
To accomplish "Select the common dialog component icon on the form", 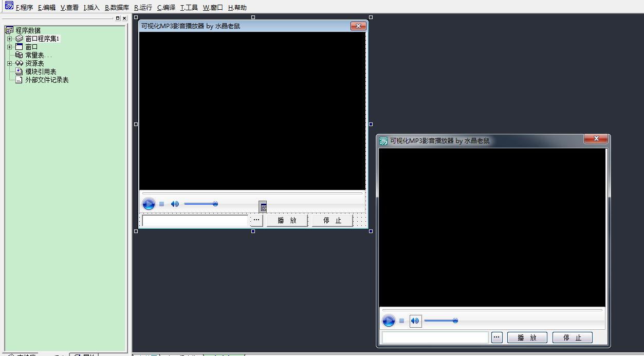I will pos(263,206).
